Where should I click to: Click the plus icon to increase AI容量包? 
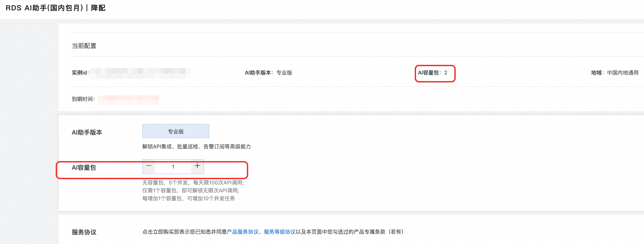point(197,166)
